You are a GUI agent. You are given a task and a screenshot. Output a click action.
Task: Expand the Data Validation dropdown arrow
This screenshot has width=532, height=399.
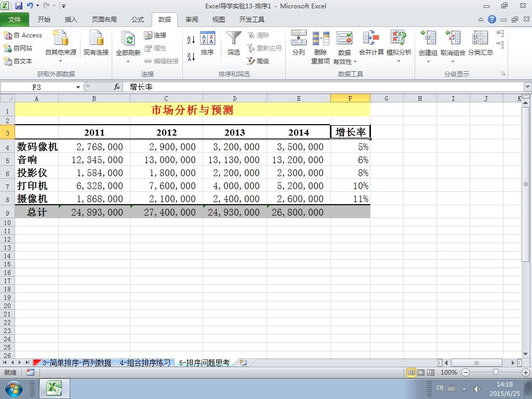tap(355, 62)
